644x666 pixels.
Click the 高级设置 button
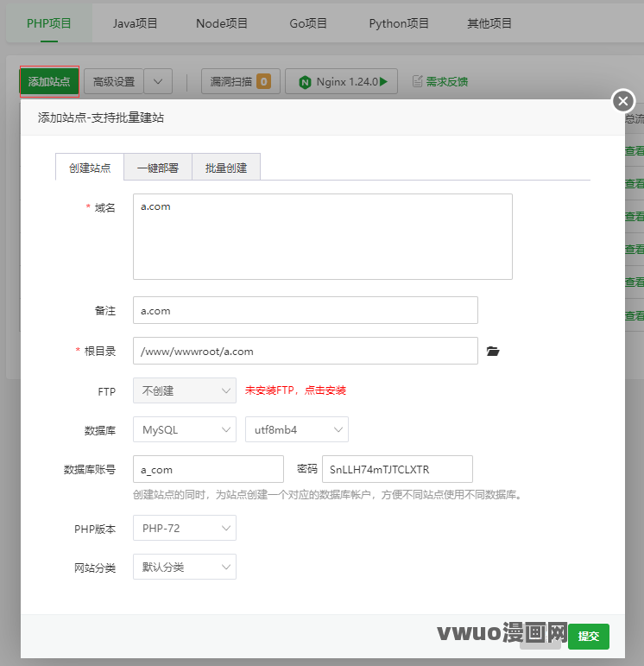(x=114, y=81)
